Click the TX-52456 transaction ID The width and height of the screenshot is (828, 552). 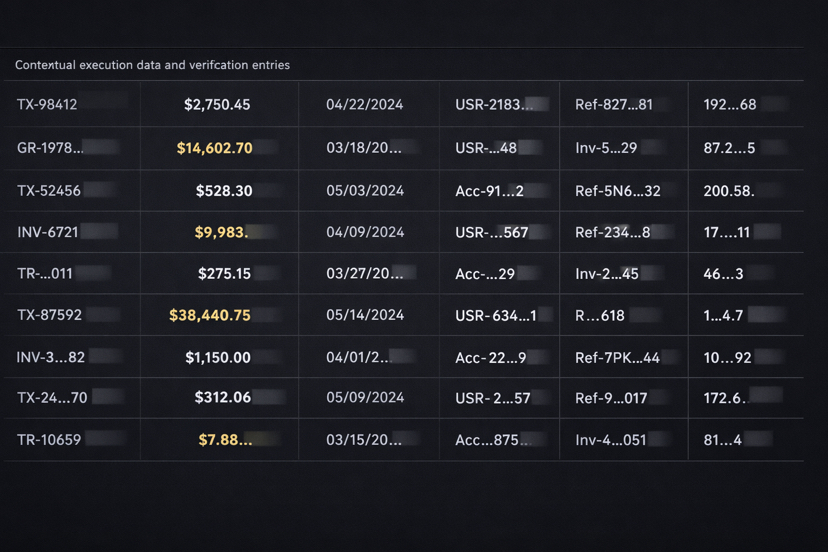49,191
